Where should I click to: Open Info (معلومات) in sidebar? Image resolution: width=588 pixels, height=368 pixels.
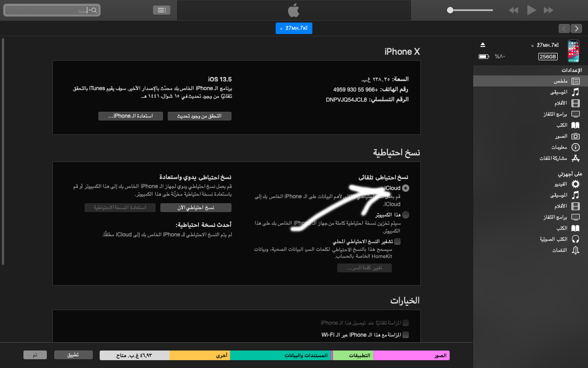pos(531,147)
